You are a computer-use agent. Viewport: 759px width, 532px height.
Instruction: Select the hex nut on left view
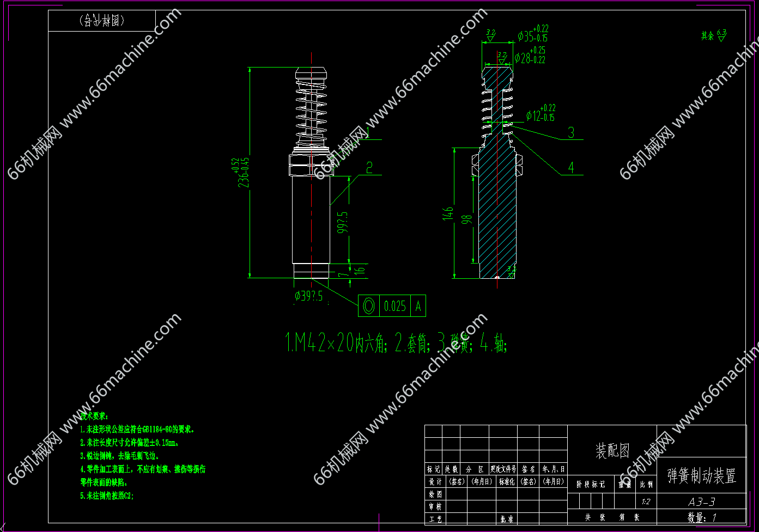(x=311, y=165)
